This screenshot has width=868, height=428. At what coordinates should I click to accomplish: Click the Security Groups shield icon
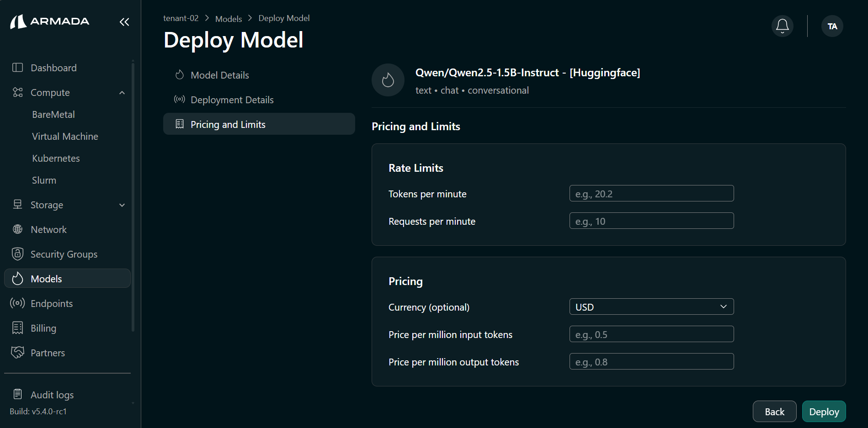(x=17, y=254)
